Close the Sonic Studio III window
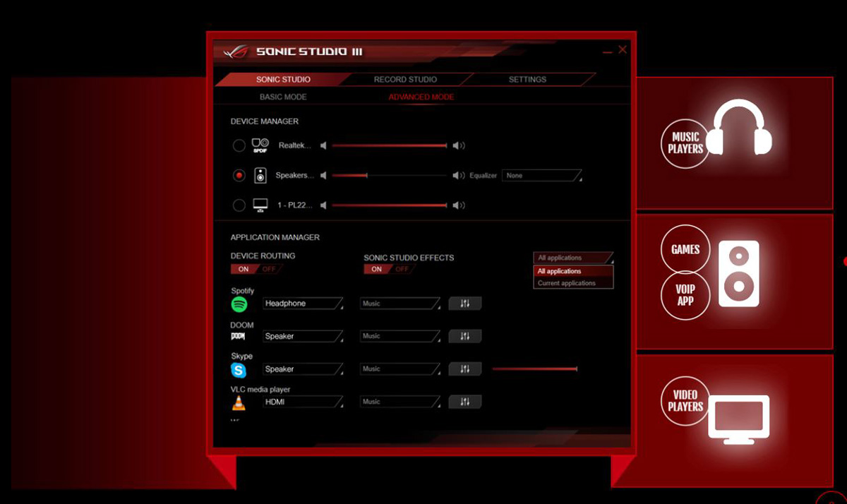847x504 pixels. point(623,49)
